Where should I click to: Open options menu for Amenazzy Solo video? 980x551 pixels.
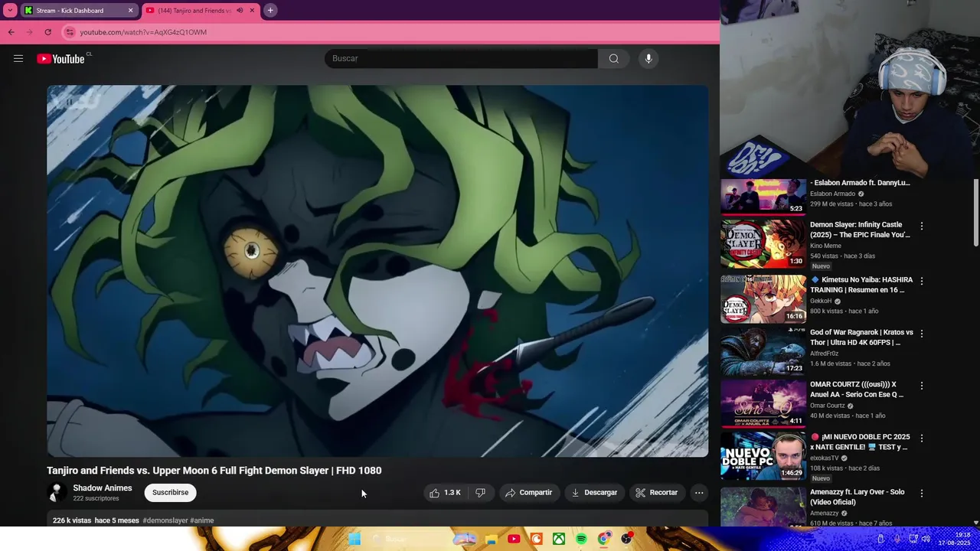(922, 494)
